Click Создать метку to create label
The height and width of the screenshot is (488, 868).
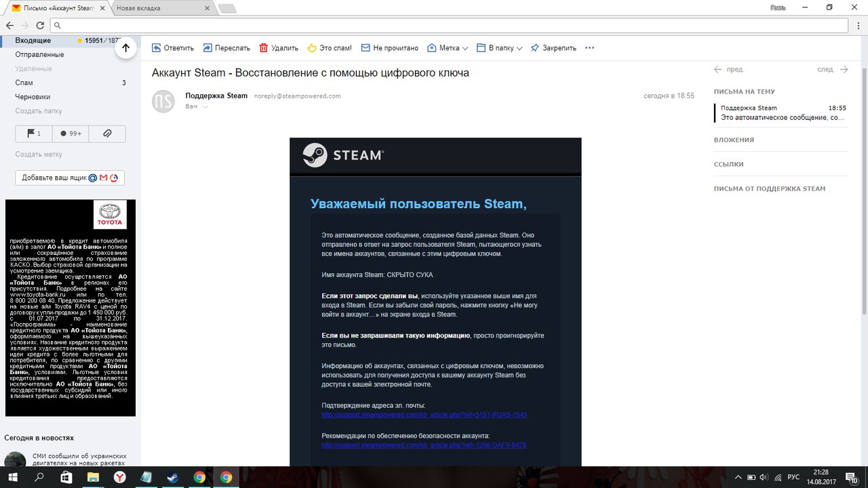[39, 155]
